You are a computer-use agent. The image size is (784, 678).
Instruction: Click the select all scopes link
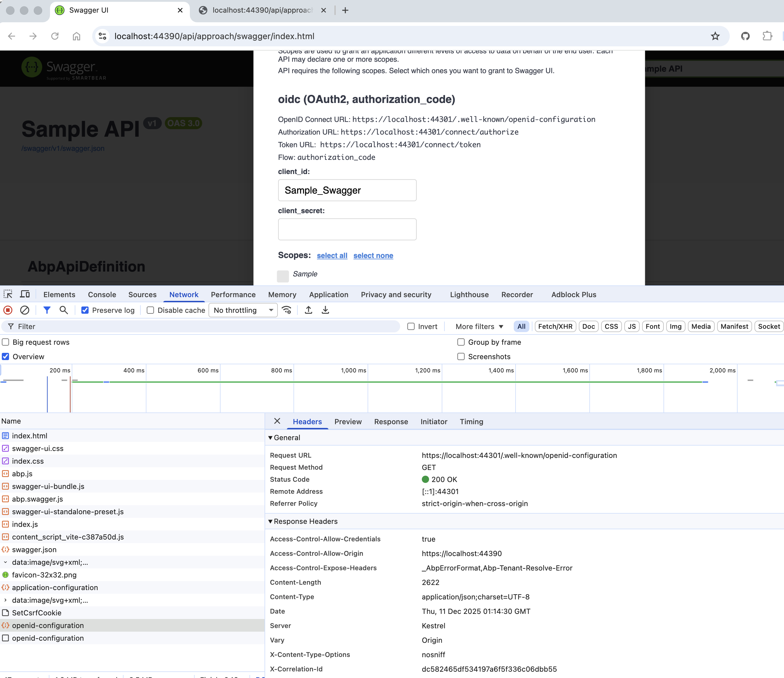pos(332,255)
